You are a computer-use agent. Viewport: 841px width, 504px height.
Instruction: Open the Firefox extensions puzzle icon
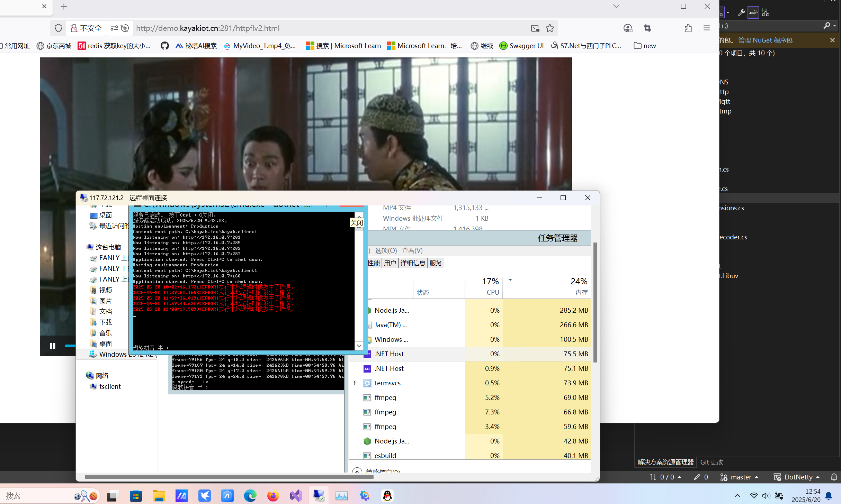[x=688, y=28]
